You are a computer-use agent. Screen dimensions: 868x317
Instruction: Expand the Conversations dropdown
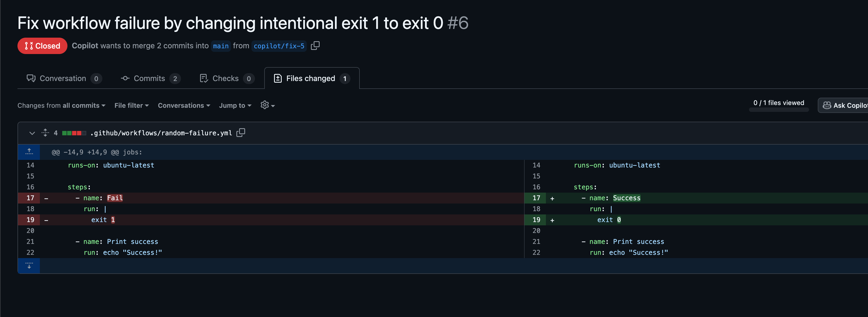coord(184,106)
